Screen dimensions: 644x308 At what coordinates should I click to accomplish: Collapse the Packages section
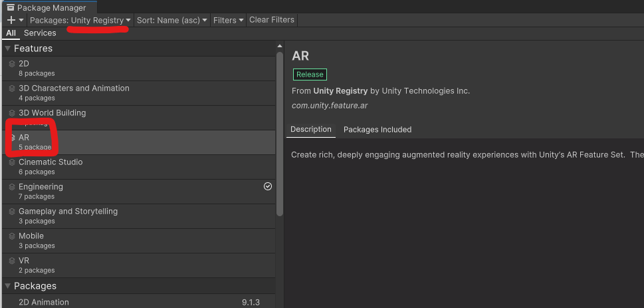tap(7, 286)
